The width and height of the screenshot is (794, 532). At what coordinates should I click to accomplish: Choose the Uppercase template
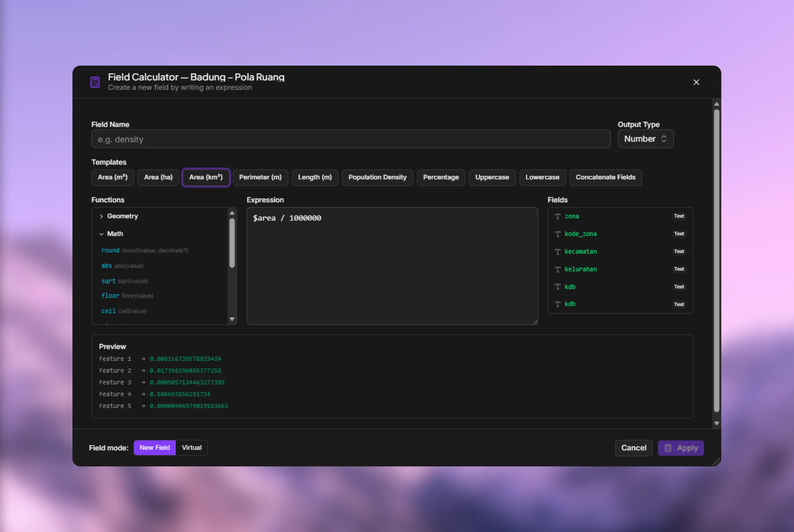[492, 178]
